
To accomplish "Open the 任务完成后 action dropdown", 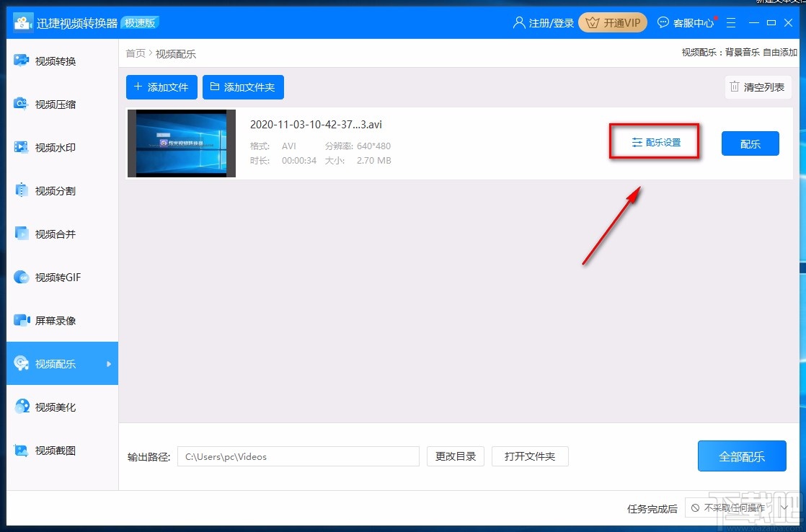I will tap(739, 507).
